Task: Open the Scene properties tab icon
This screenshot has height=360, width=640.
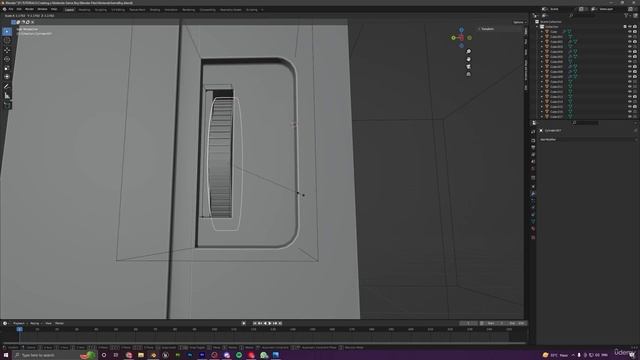Action: [533, 162]
